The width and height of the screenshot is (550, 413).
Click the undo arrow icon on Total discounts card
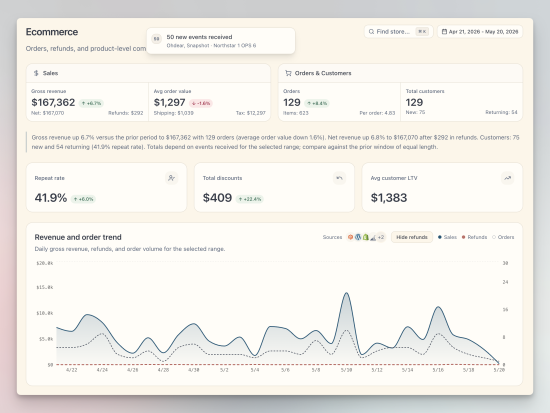[339, 178]
